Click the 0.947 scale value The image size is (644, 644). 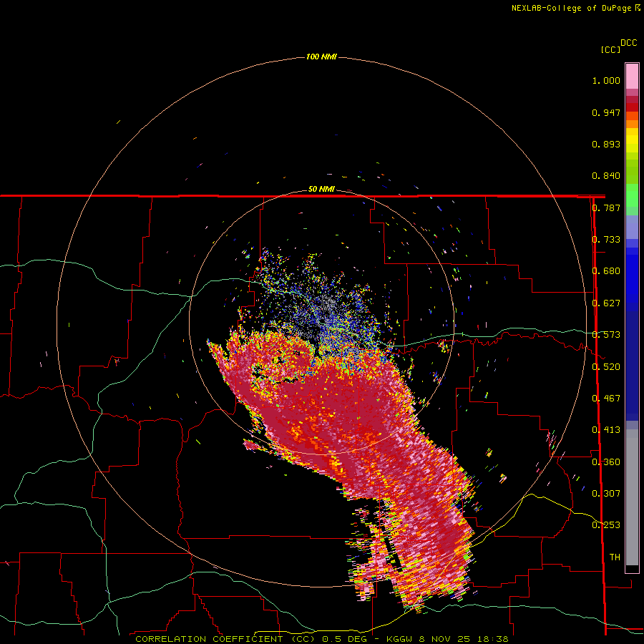606,112
